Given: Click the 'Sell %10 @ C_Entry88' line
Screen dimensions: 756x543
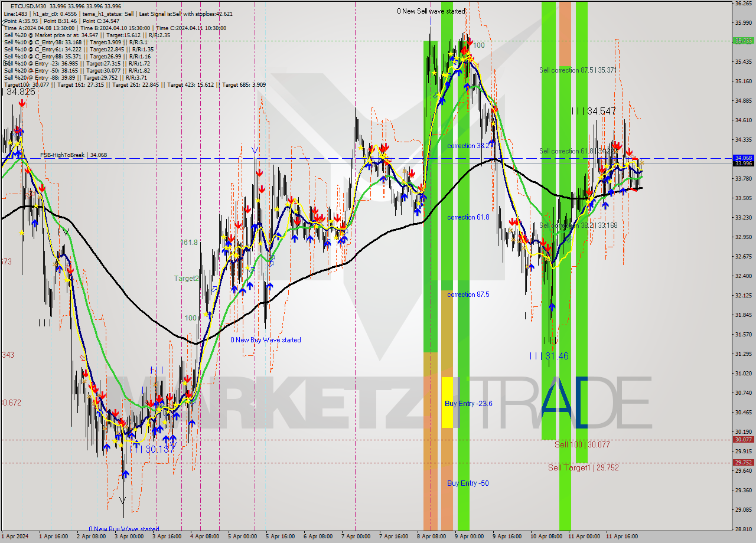Looking at the screenshot, I should coord(79,56).
